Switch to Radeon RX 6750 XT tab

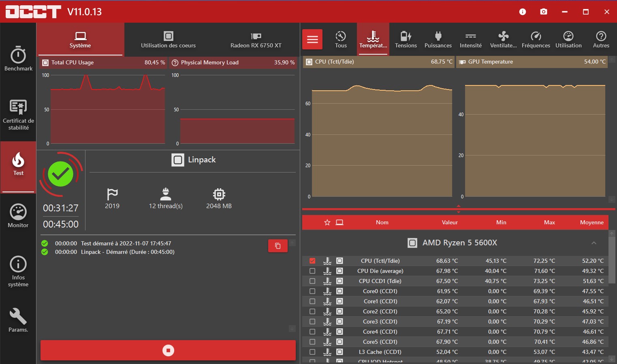click(x=256, y=39)
